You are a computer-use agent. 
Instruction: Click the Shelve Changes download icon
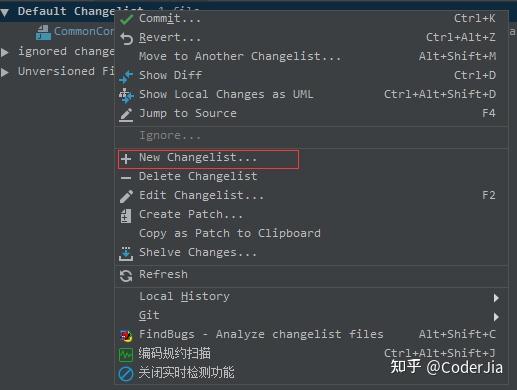coord(126,254)
